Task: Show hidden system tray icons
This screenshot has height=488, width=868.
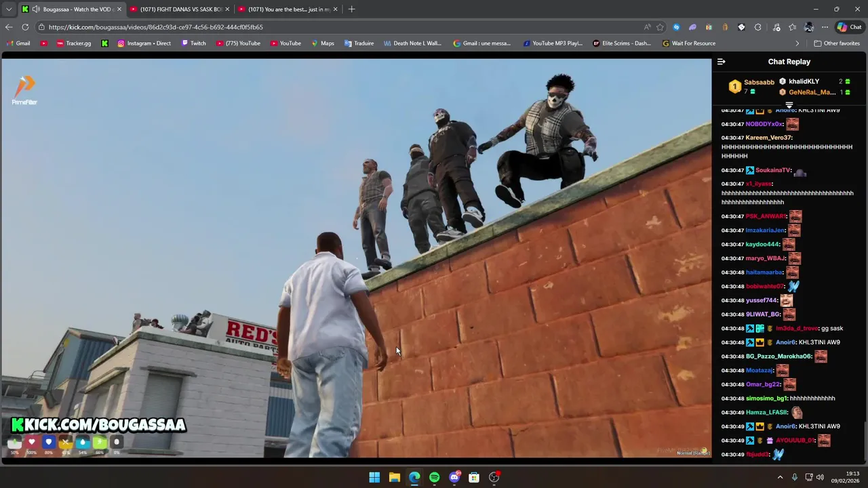Action: click(x=780, y=477)
